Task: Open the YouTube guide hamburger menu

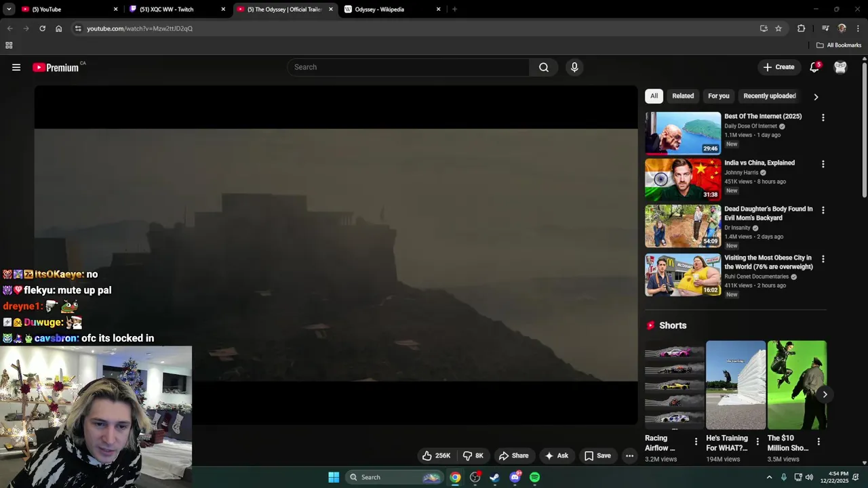Action: 16,67
